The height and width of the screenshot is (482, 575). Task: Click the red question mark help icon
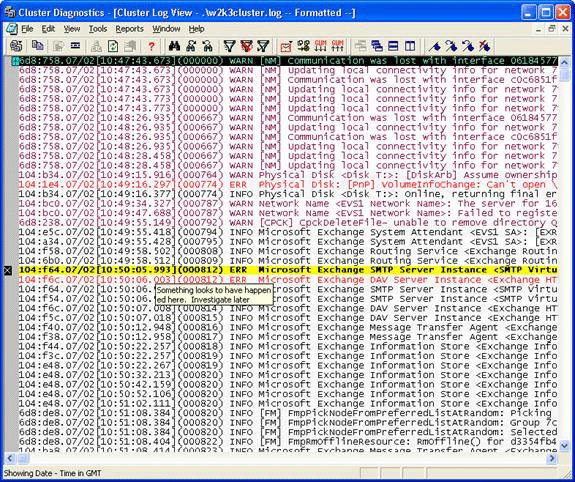pos(151,46)
